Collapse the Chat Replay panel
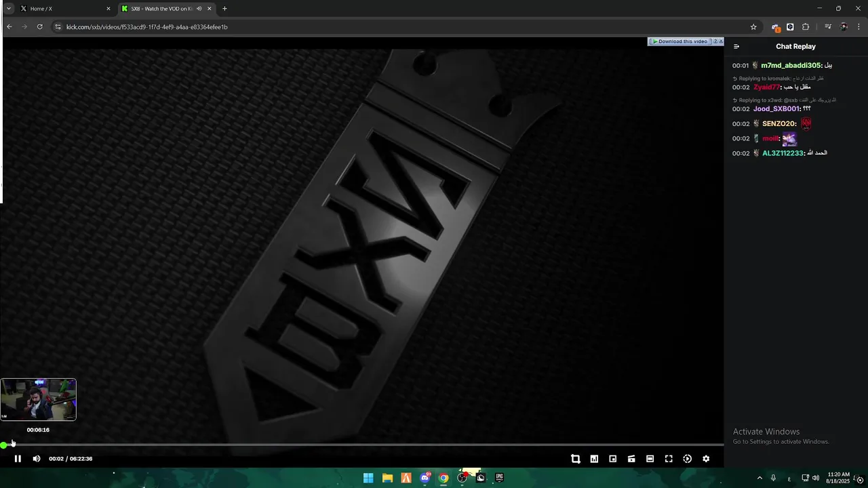The image size is (868, 488). pos(736,47)
